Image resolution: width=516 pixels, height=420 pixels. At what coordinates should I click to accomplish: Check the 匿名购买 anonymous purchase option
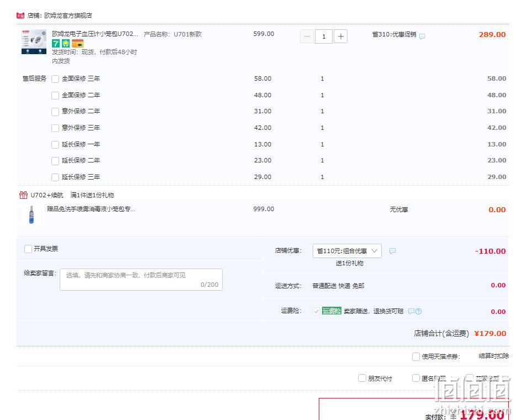click(x=416, y=378)
